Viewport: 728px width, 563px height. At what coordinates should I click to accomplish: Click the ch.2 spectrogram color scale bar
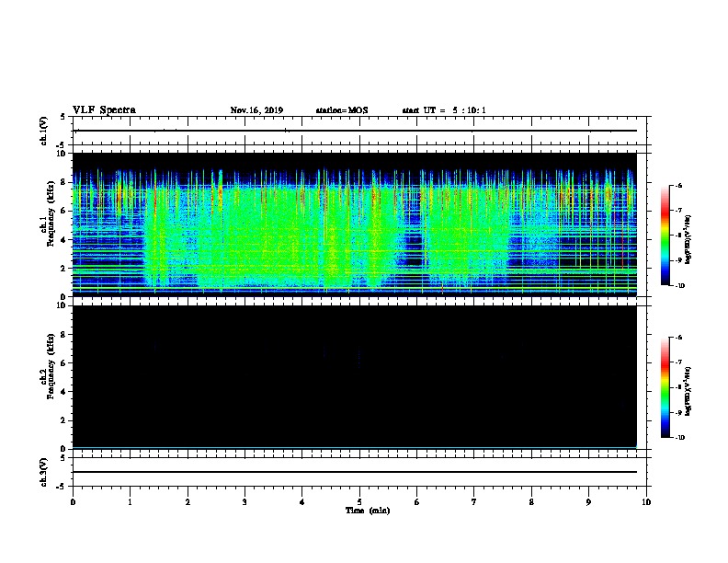[x=665, y=387]
